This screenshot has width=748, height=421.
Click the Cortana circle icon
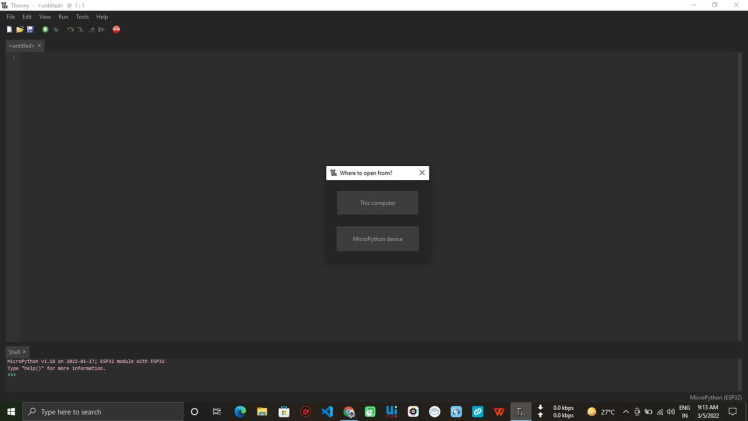point(194,411)
